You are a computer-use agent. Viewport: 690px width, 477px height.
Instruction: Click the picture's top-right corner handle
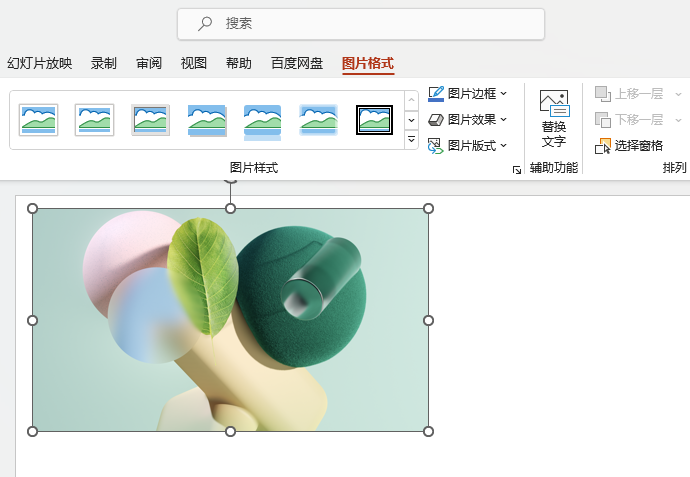point(428,209)
